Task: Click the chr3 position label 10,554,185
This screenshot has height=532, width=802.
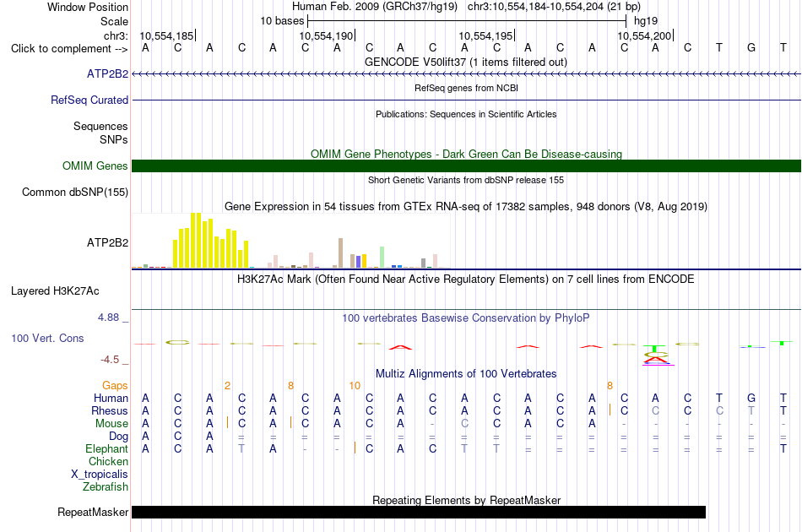Action: (167, 35)
